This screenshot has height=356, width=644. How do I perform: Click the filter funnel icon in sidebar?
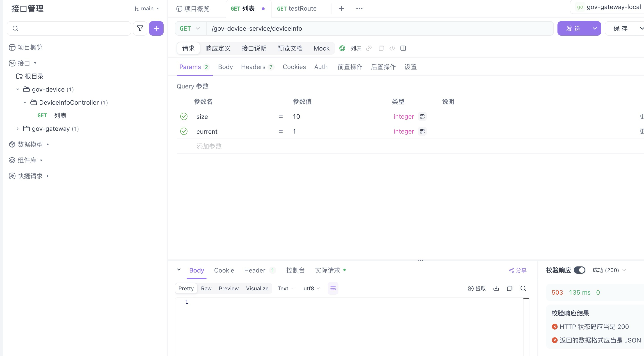point(140,28)
